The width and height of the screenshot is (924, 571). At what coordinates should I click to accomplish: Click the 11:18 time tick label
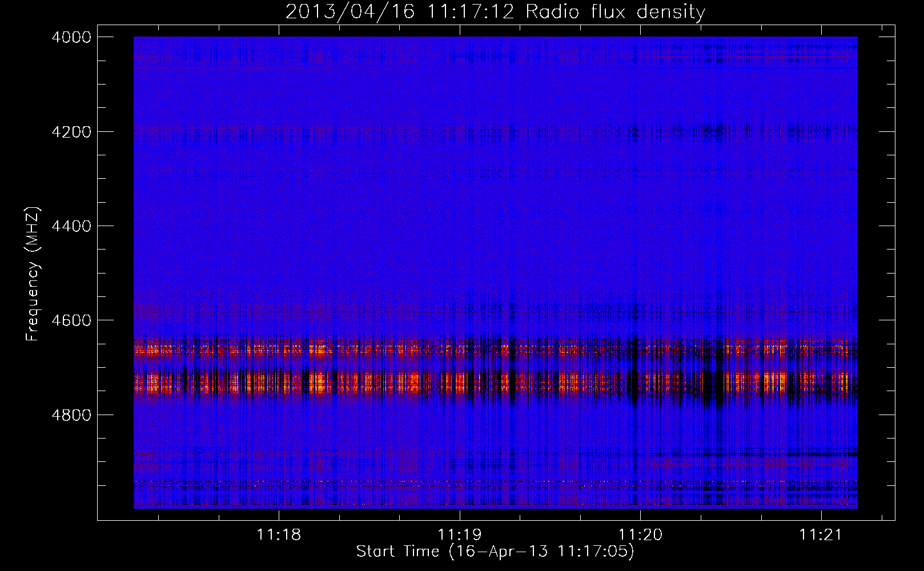(279, 534)
